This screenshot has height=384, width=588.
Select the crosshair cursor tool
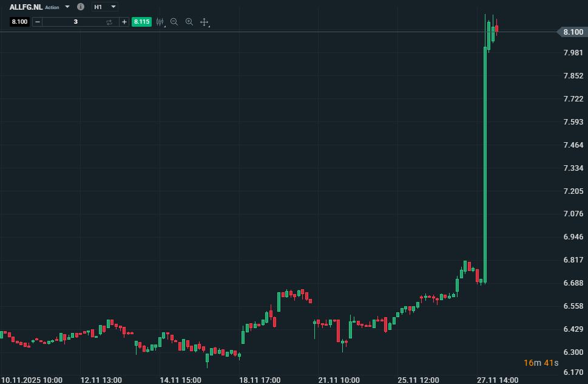pyautogui.click(x=204, y=22)
